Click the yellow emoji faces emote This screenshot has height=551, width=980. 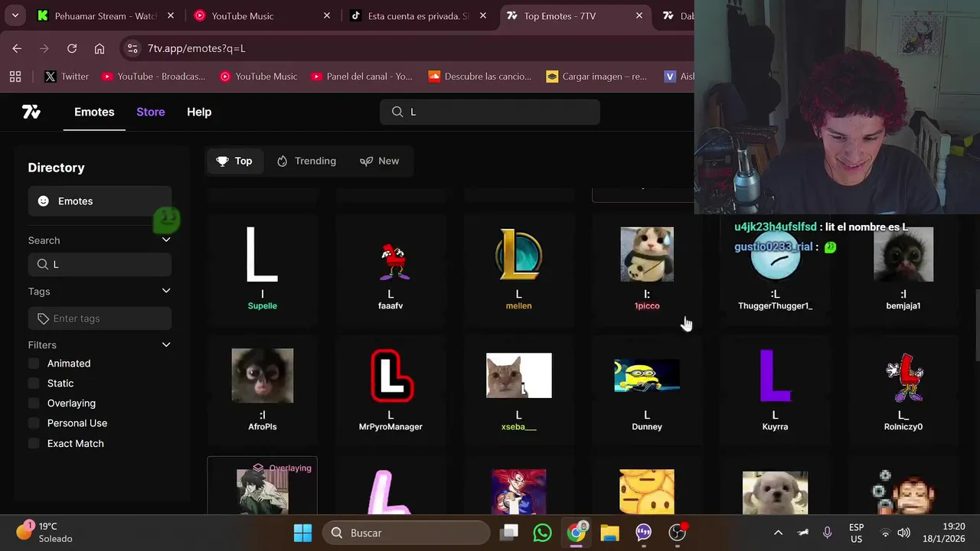coord(647,491)
